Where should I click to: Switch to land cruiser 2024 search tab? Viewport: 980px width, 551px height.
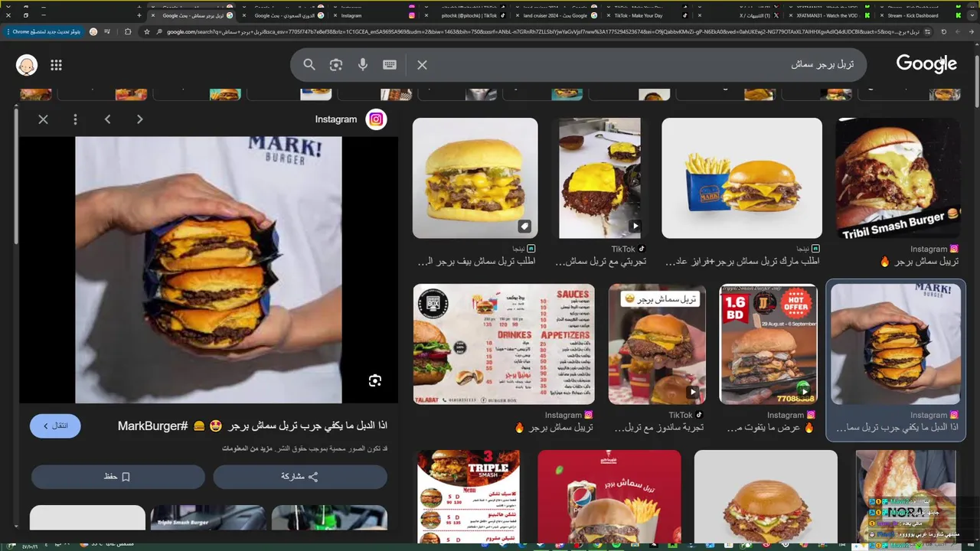point(559,15)
